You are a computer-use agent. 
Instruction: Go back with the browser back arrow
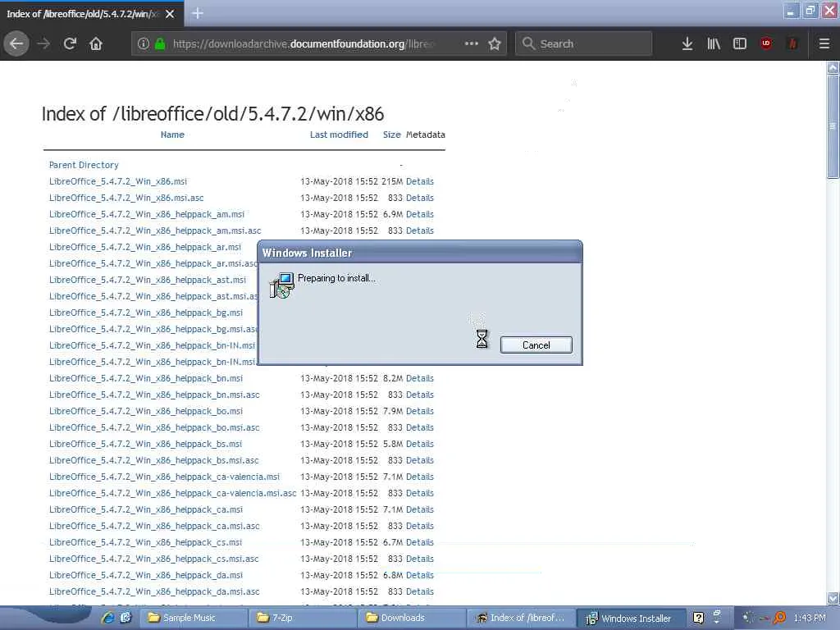16,43
